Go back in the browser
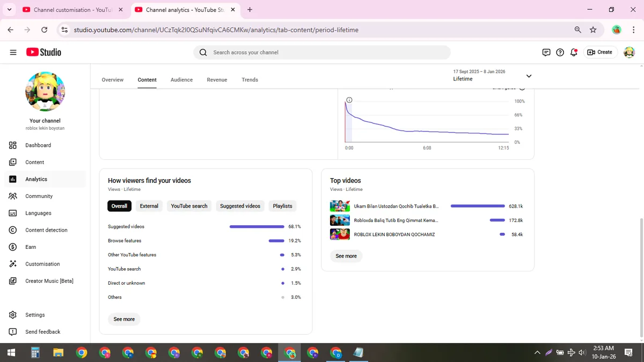This screenshot has height=362, width=644. click(x=11, y=30)
